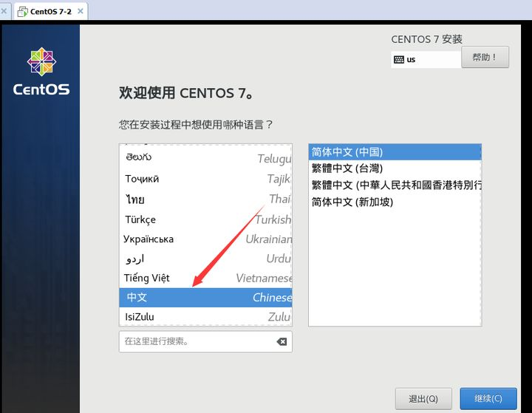Click the CentOS logo in sidebar

click(41, 72)
